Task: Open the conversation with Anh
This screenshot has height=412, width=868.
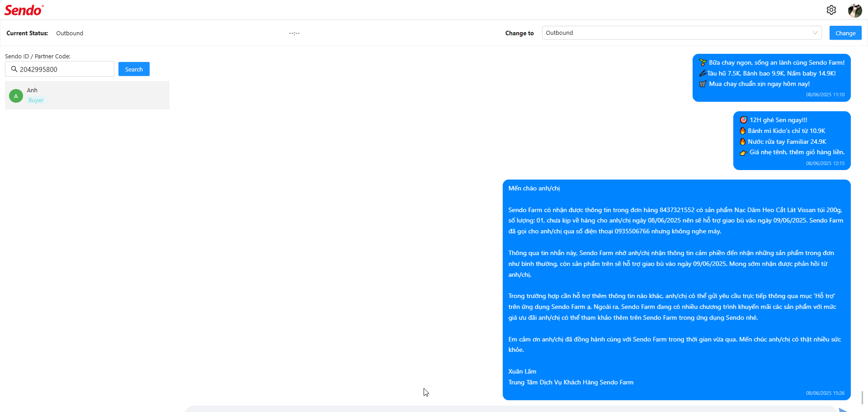Action: click(x=87, y=95)
